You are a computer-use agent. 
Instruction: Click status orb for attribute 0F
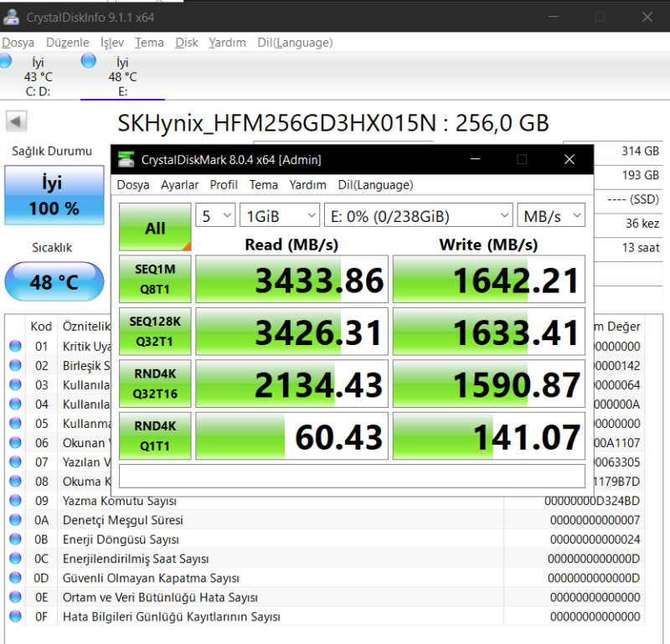15,616
